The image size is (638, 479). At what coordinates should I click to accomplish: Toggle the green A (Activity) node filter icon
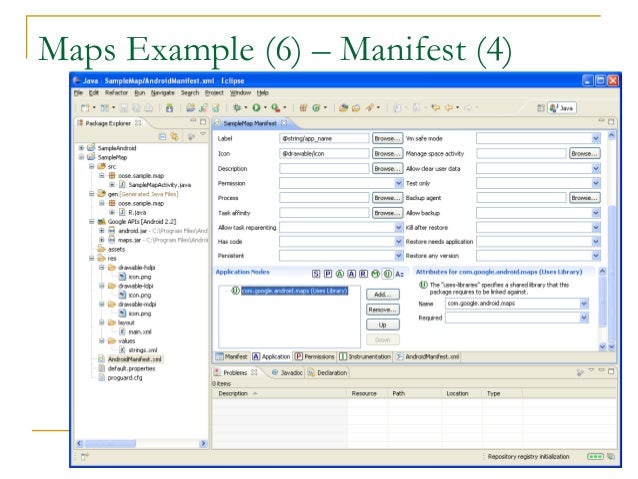pyautogui.click(x=340, y=274)
